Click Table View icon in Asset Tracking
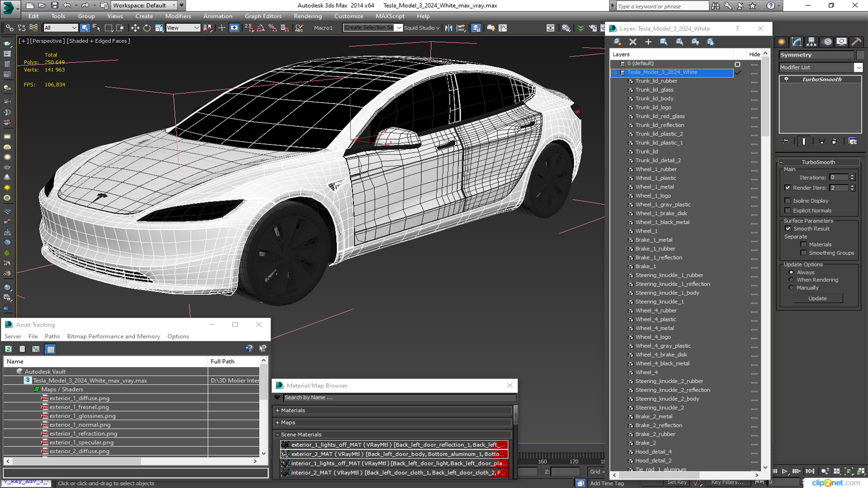This screenshot has width=868, height=488. coord(51,349)
